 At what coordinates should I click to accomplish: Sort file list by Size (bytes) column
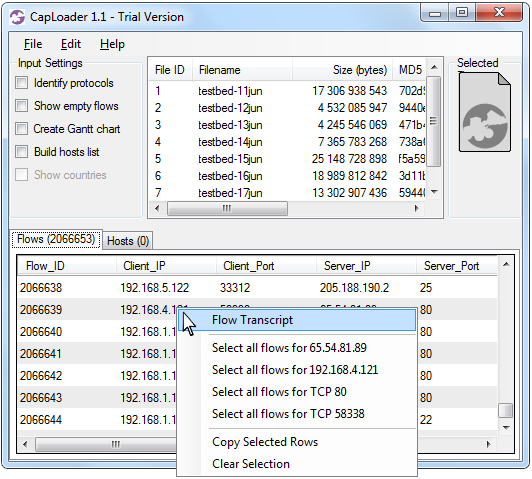[342, 70]
